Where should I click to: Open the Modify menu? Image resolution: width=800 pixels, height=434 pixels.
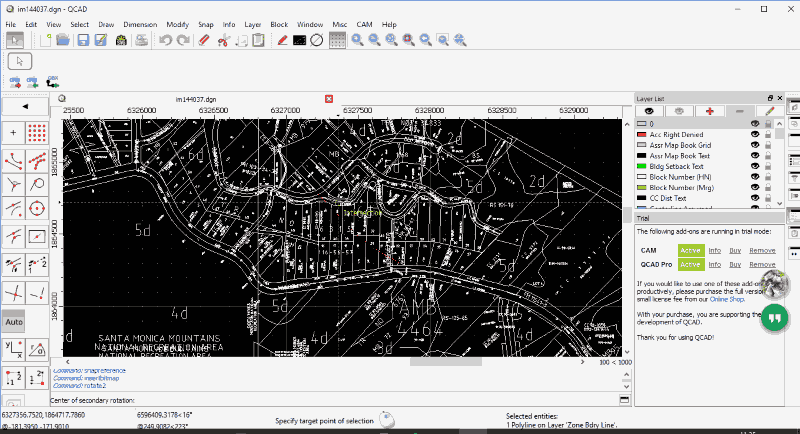(x=178, y=24)
